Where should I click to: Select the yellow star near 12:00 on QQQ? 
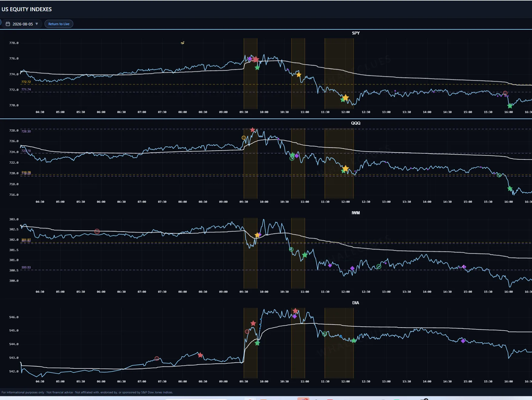[345, 168]
